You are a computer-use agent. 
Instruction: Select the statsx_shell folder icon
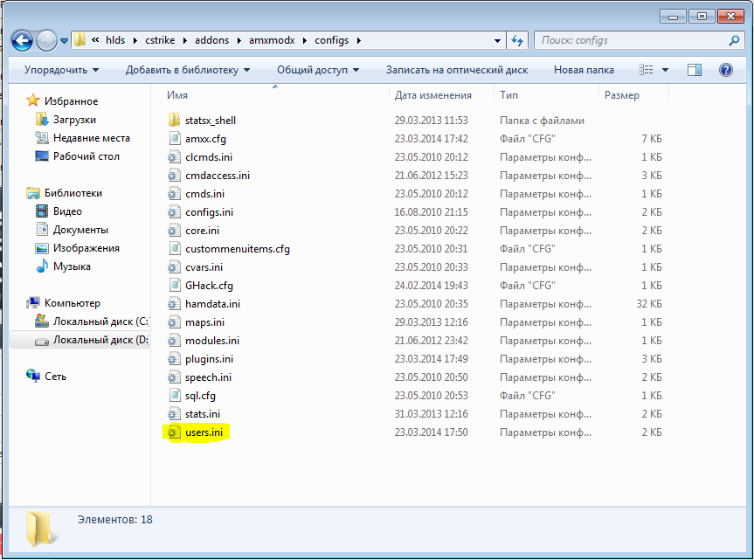tap(174, 121)
